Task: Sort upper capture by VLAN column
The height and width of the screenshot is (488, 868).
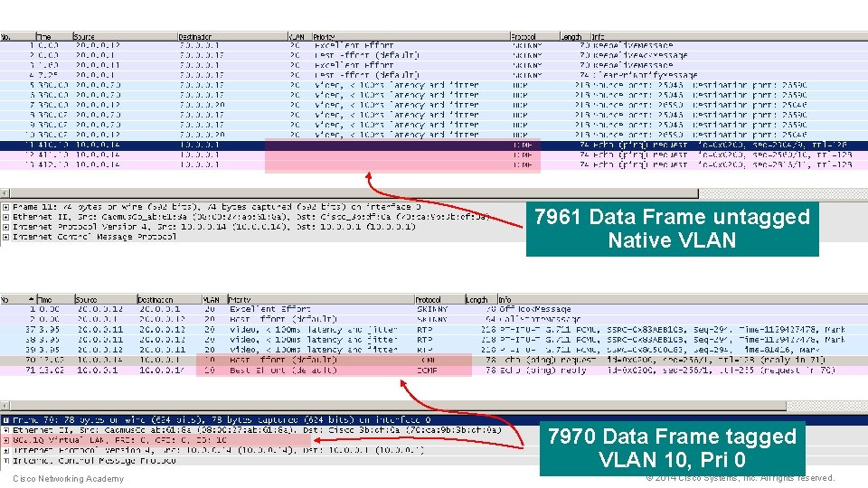Action: pos(300,36)
